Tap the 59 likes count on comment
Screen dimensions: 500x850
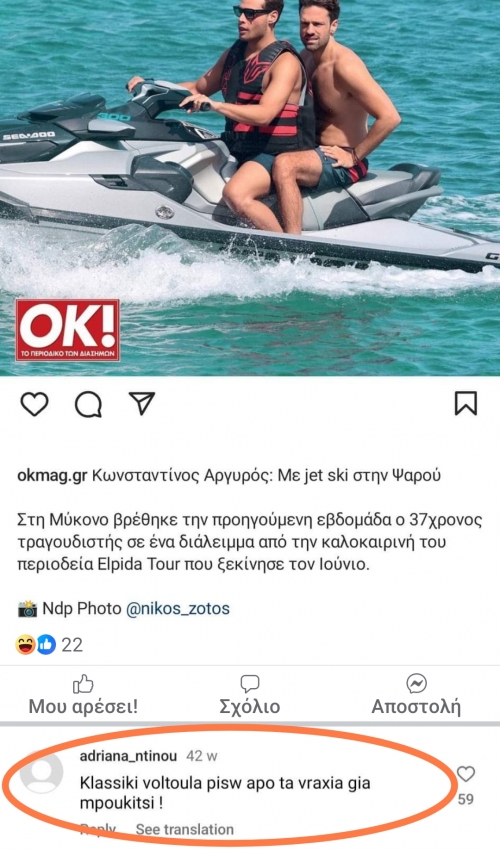point(465,799)
